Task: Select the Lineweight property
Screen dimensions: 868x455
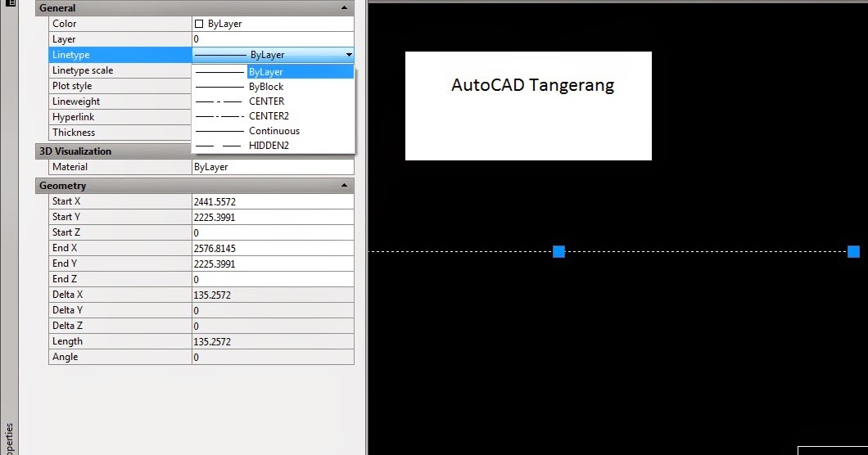Action: point(120,101)
